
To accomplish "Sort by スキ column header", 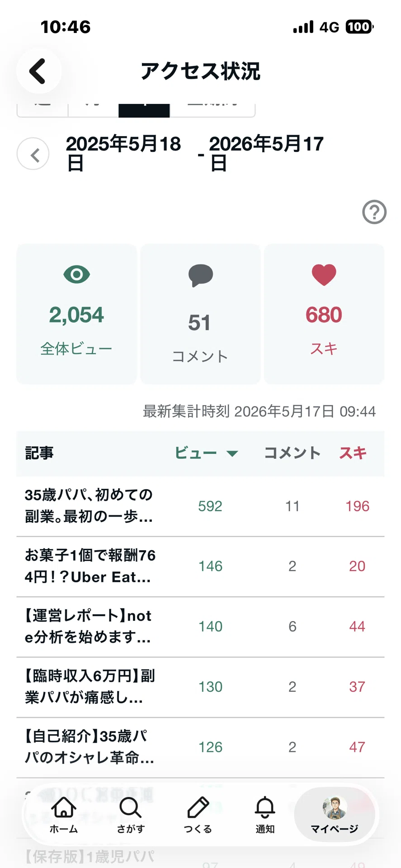I will (x=353, y=453).
